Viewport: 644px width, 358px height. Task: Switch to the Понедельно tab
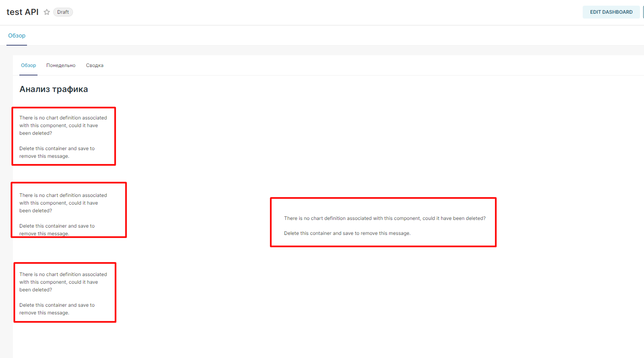click(61, 65)
